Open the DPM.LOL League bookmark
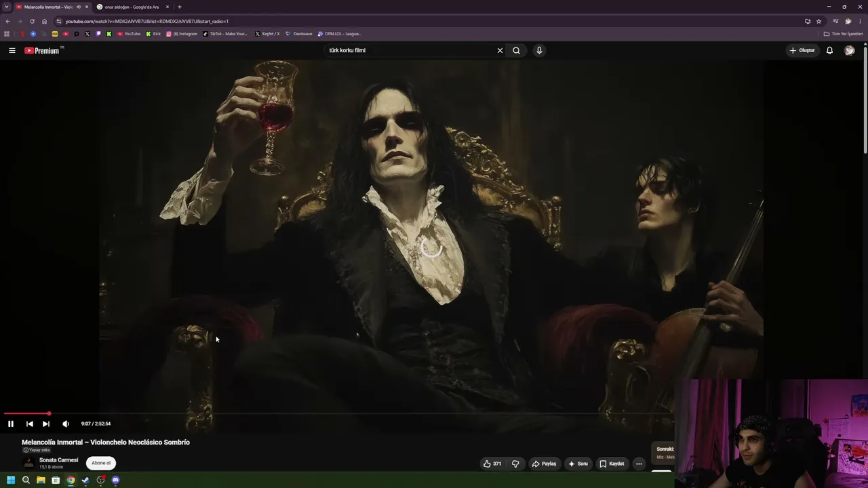This screenshot has width=868, height=488. (x=340, y=34)
